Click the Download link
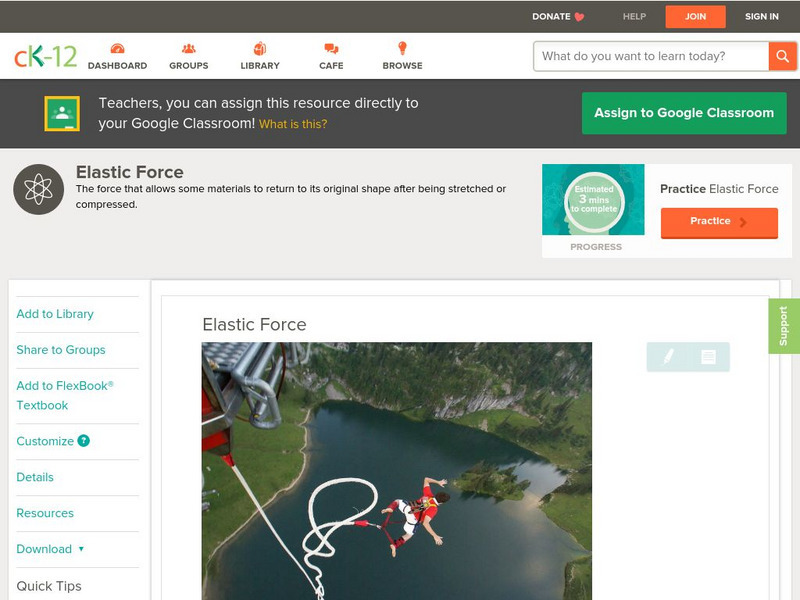 tap(44, 549)
